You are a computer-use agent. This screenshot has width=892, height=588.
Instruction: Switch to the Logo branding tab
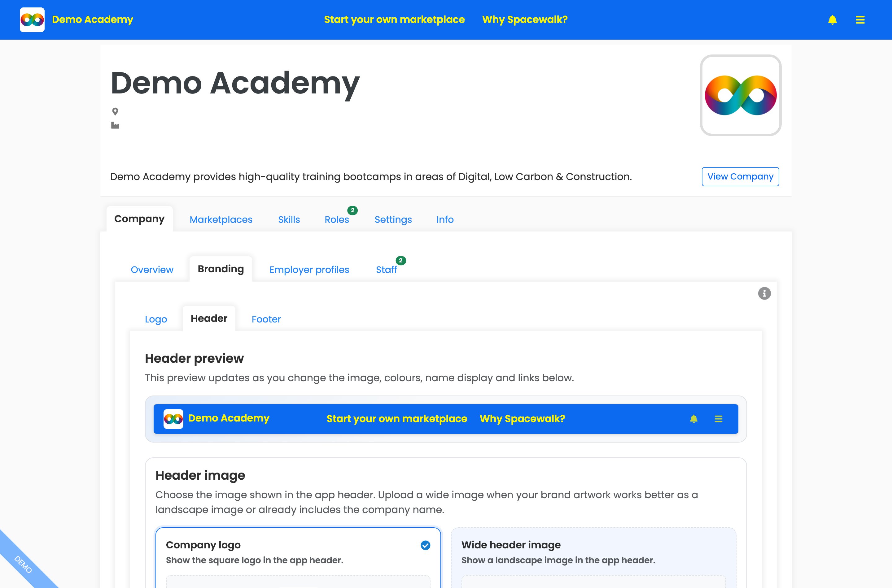point(156,319)
